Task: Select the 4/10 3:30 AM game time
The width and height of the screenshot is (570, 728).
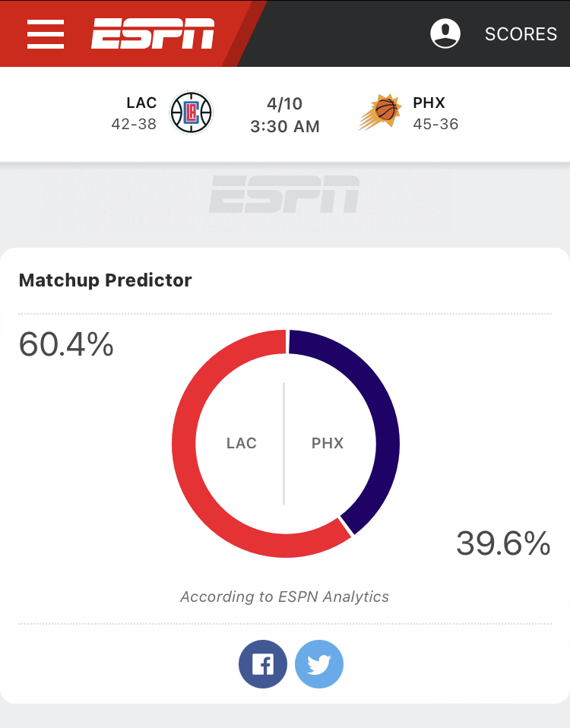Action: pos(285,115)
